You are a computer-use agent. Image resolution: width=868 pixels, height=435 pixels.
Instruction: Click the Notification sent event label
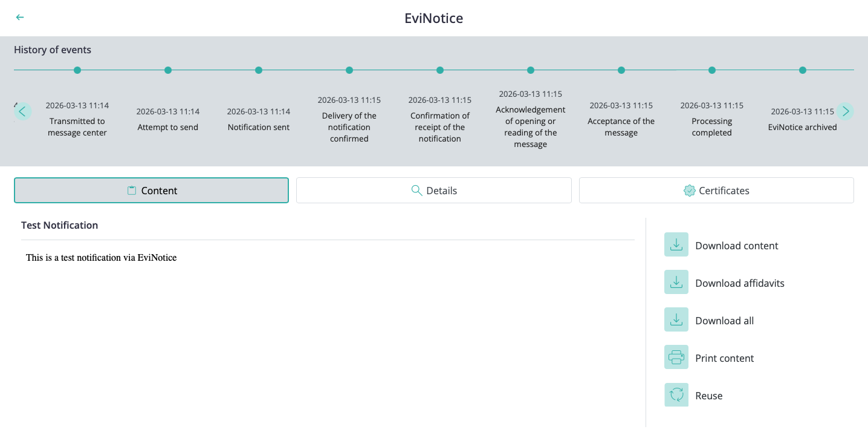(259, 127)
